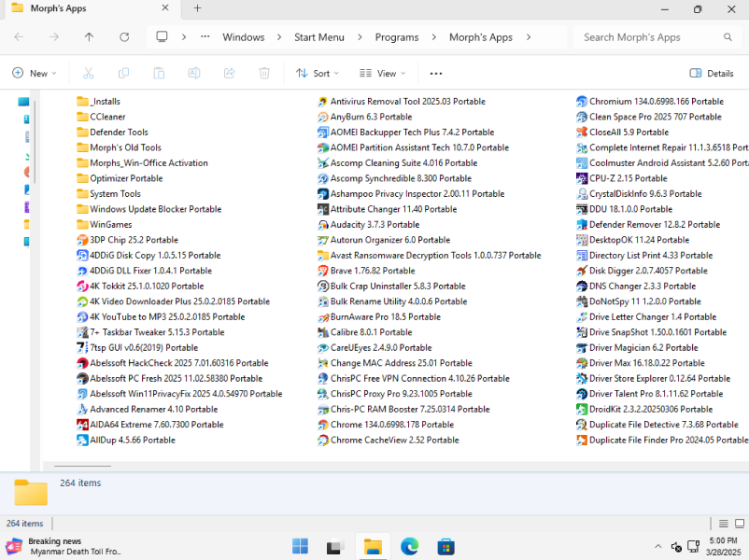This screenshot has width=749, height=560.
Task: Select the Chrome 134.0.6998.178 Portable icon
Action: (x=323, y=425)
